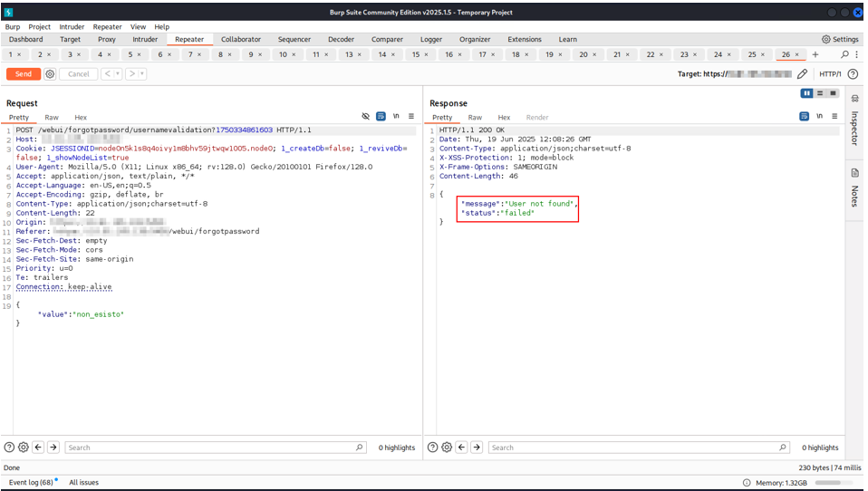Open the Raw view tab in Response
Image resolution: width=868 pixels, height=491 pixels.
[x=475, y=118]
